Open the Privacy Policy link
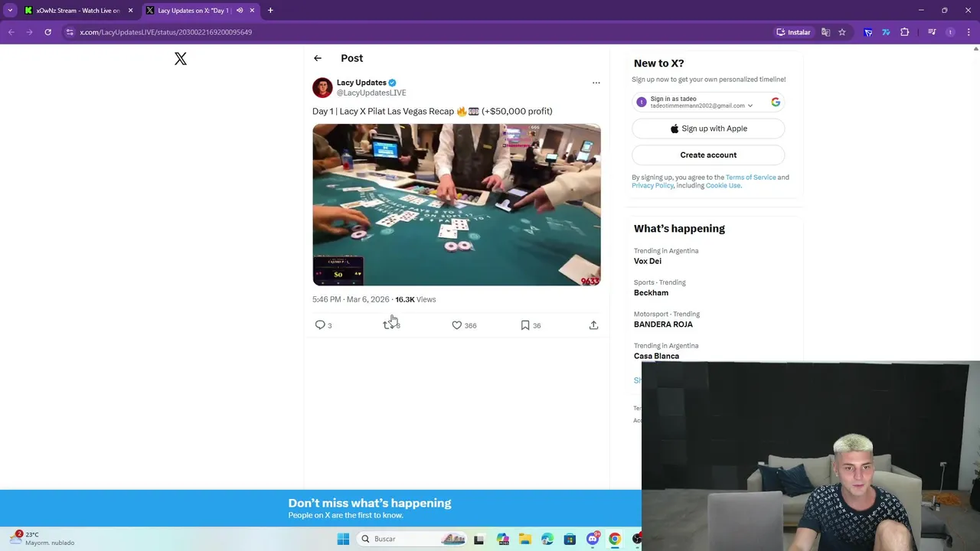This screenshot has width=980, height=551. point(653,186)
